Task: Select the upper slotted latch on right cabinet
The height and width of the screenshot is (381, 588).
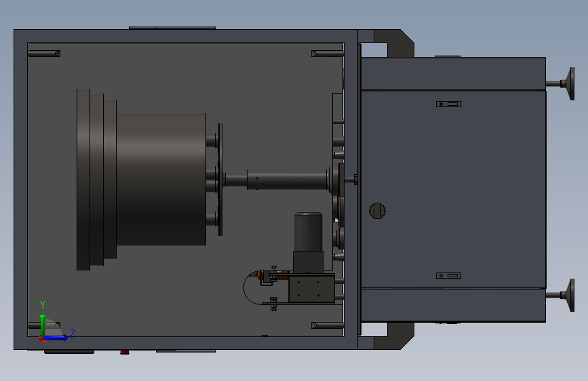Action: 448,104
